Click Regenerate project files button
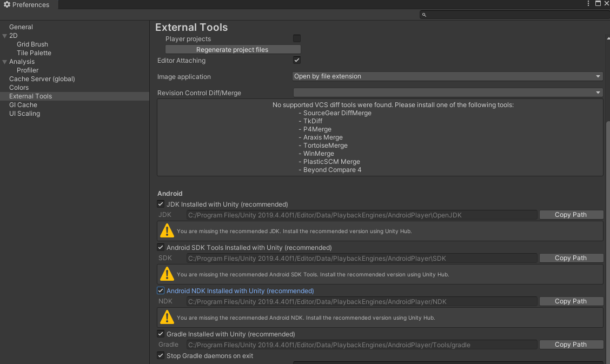This screenshot has width=610, height=364. tap(233, 50)
